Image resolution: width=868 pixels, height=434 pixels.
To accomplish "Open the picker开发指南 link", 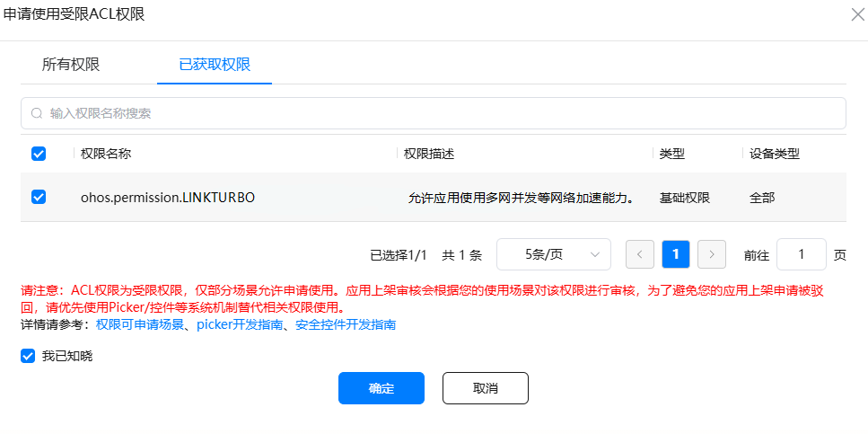I will click(240, 324).
